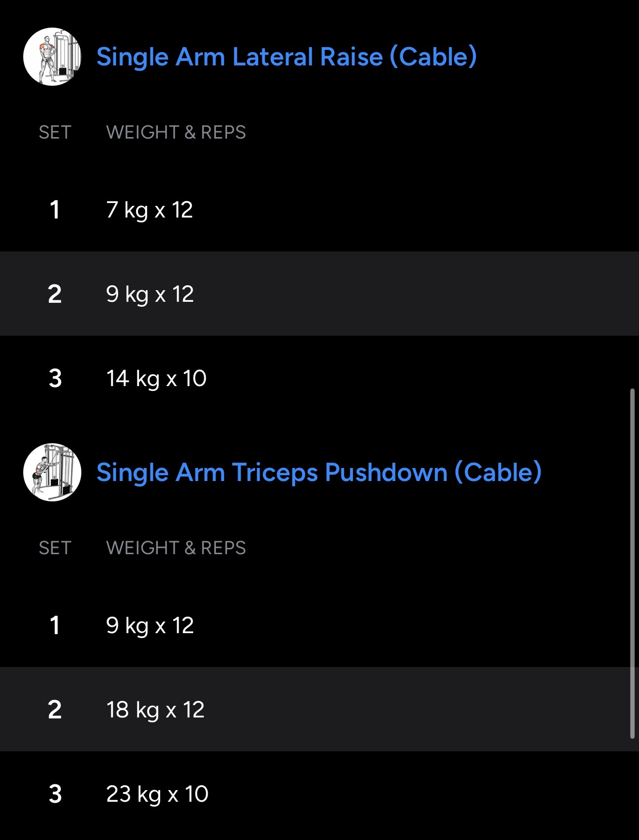
Task: Open Single Arm Triceps Pushdown (Cable) title link
Action: [319, 472]
